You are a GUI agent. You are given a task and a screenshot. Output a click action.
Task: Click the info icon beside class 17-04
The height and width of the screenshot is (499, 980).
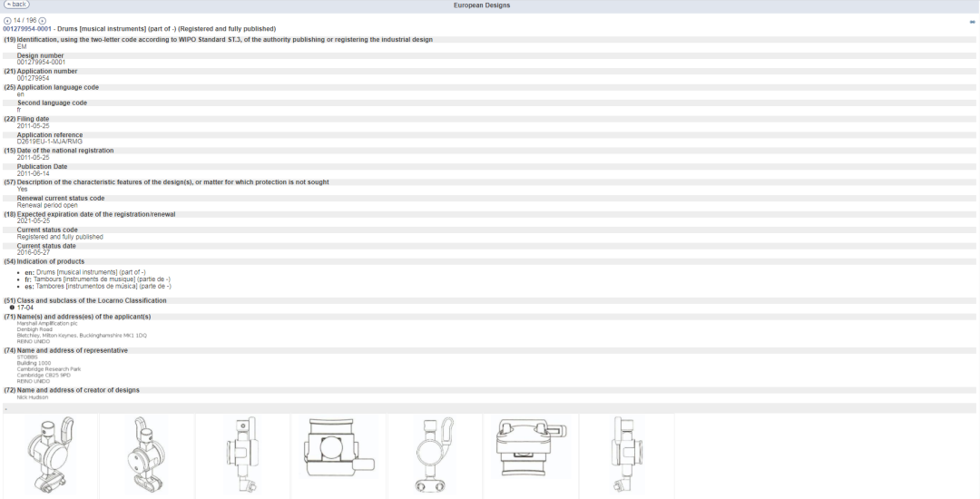click(x=12, y=308)
